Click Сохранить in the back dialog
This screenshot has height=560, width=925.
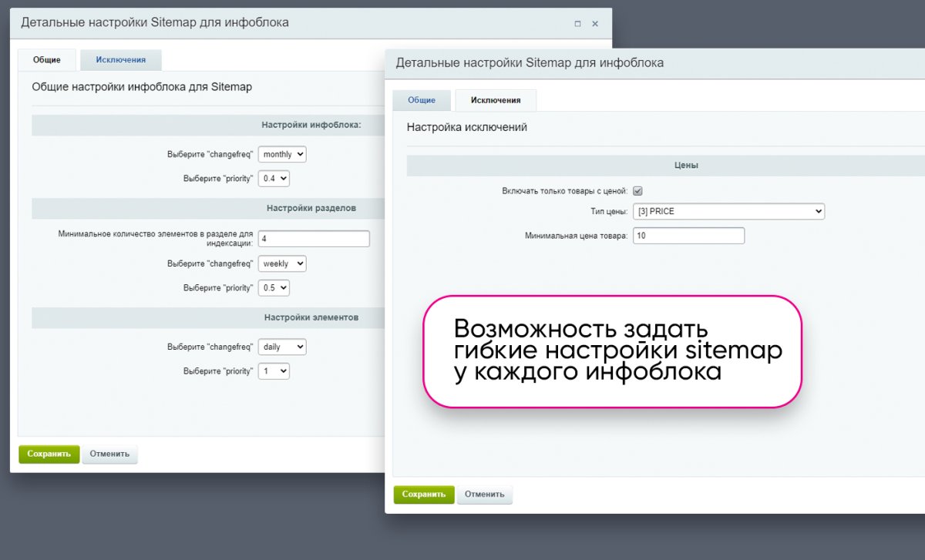(49, 454)
